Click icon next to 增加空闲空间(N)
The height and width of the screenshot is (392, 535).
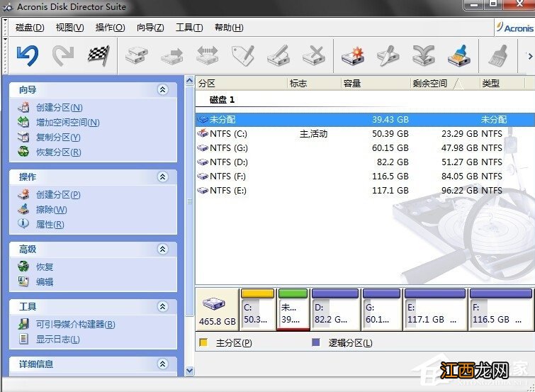coord(23,122)
